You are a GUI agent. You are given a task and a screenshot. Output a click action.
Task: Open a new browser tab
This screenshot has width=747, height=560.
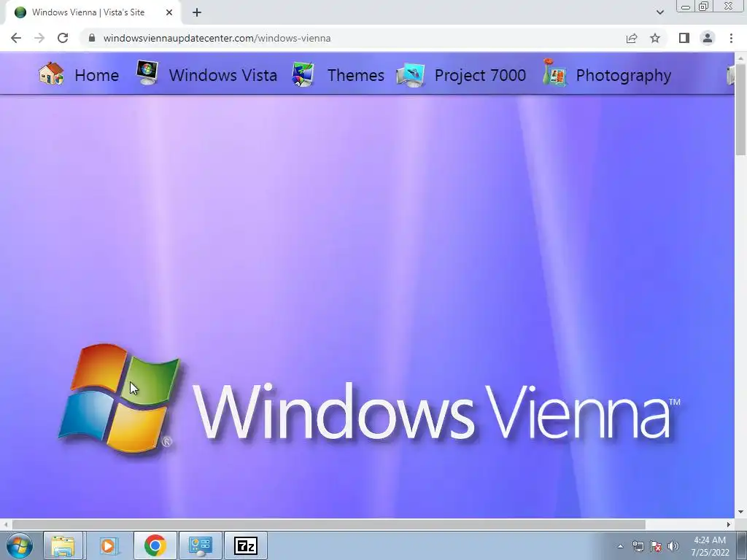pyautogui.click(x=197, y=12)
